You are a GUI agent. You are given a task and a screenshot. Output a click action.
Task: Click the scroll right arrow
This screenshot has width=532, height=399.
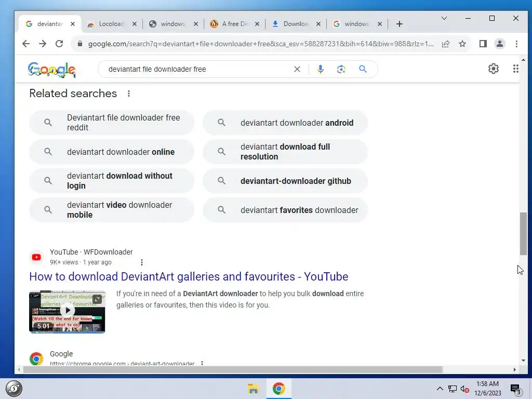515,369
